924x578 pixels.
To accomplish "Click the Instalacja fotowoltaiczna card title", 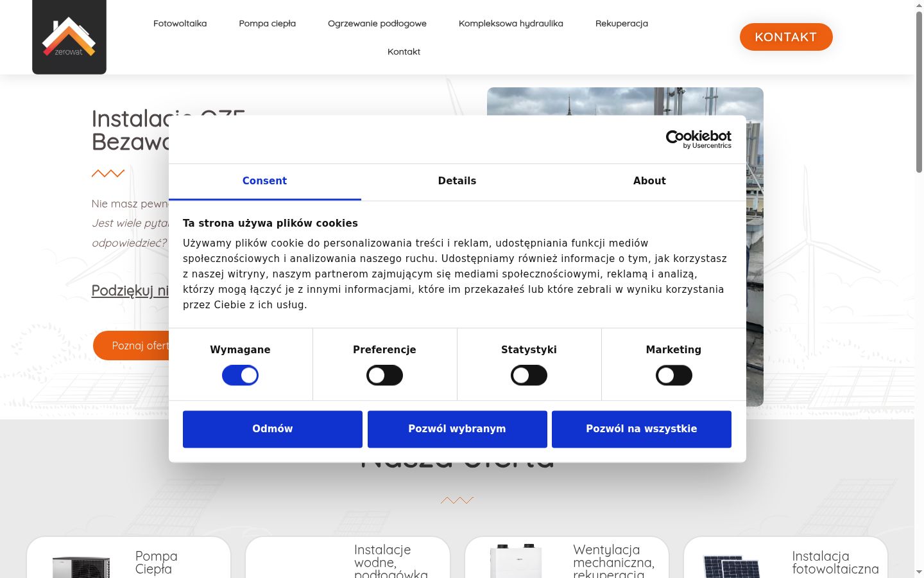I will [x=835, y=562].
